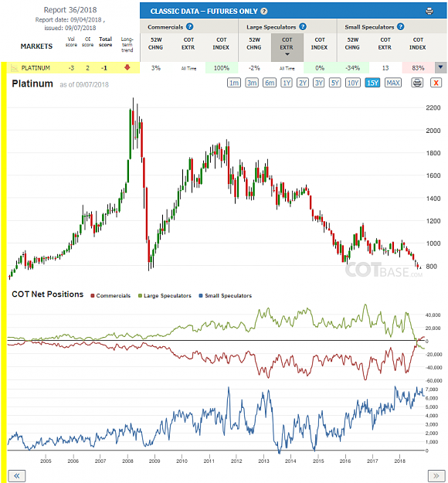
Task: Toggle Commercials series in legend
Action: point(110,296)
